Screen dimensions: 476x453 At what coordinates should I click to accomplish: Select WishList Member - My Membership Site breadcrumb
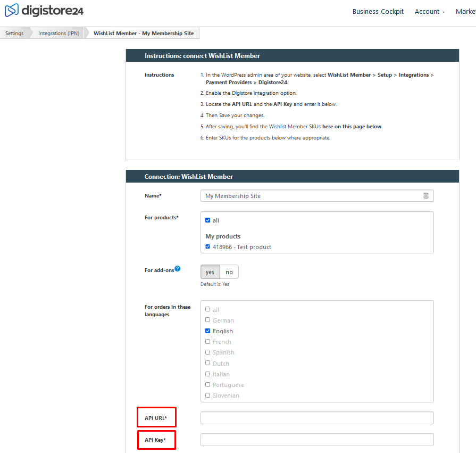(x=144, y=33)
